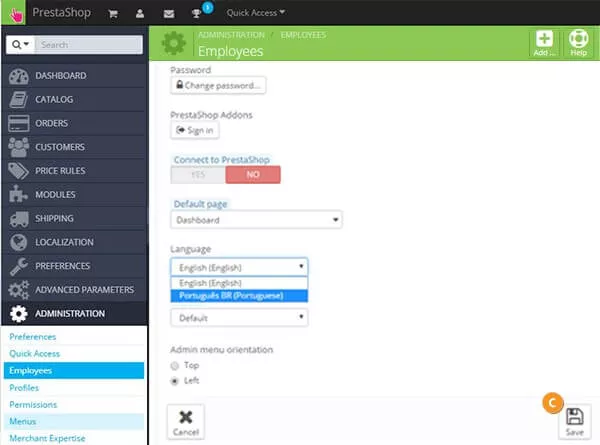Click the Save floppy disk button
The height and width of the screenshot is (445, 600).
574,422
